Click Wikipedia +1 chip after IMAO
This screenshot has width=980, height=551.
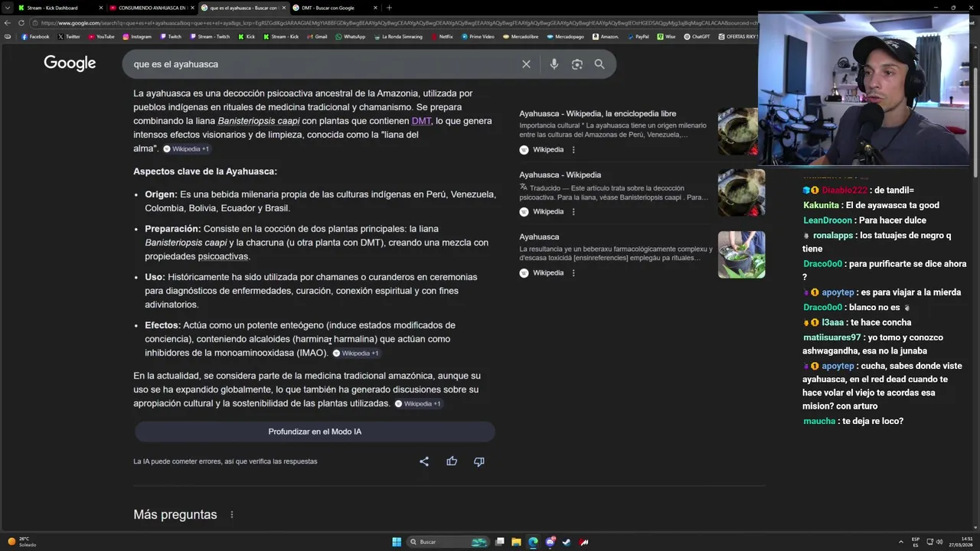point(356,354)
